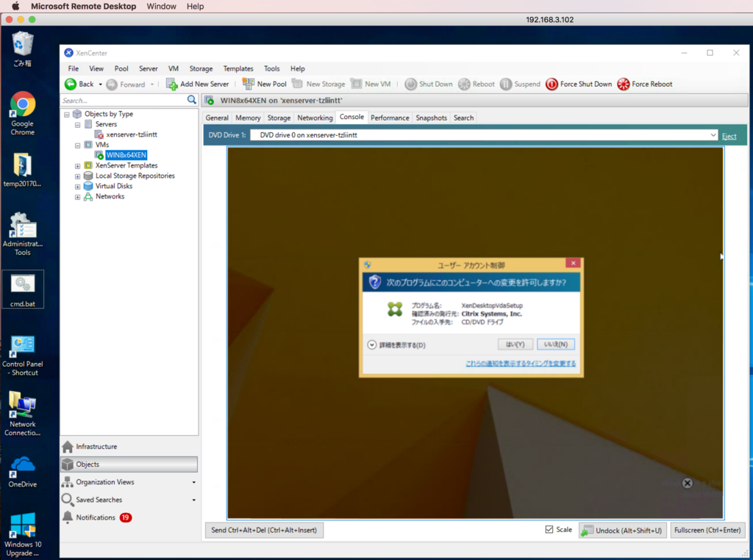Click the Fullscreen button

(x=707, y=531)
